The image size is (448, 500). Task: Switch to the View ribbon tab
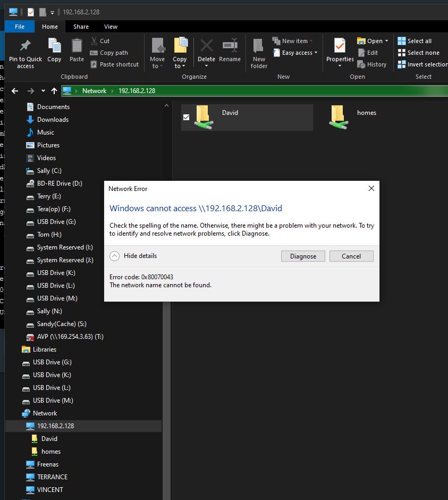[111, 27]
